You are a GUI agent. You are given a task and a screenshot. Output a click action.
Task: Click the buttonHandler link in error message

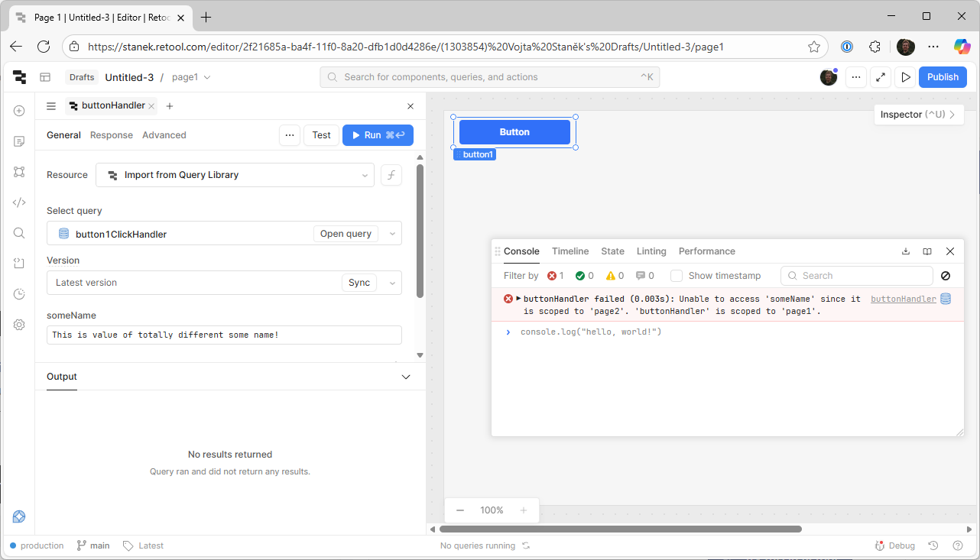pos(903,299)
